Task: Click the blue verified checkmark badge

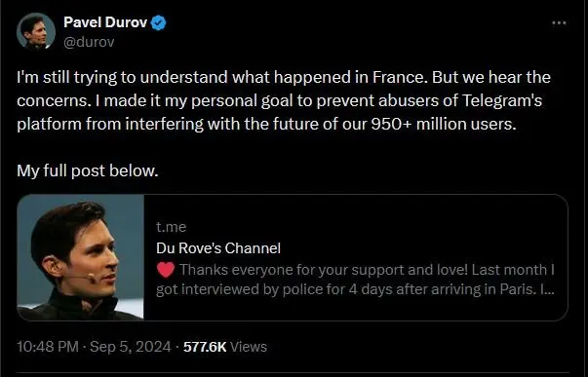Action: pos(158,22)
